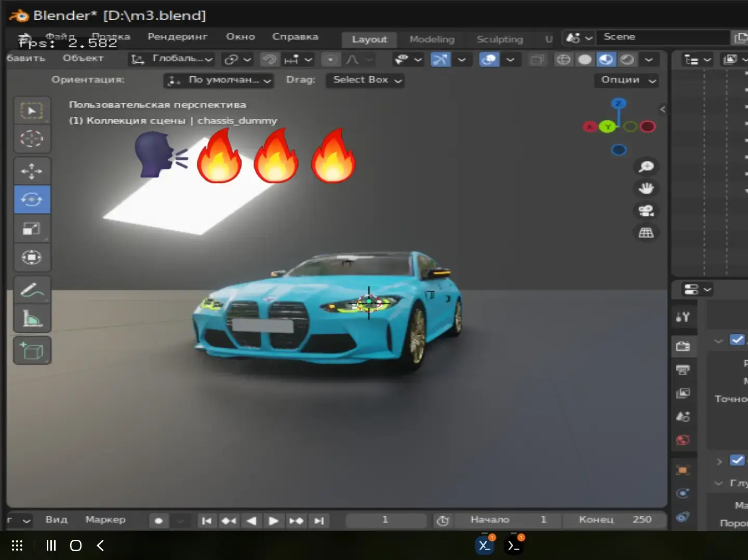Select the Annotate tool
Screen dimensions: 748x560
(x=32, y=290)
